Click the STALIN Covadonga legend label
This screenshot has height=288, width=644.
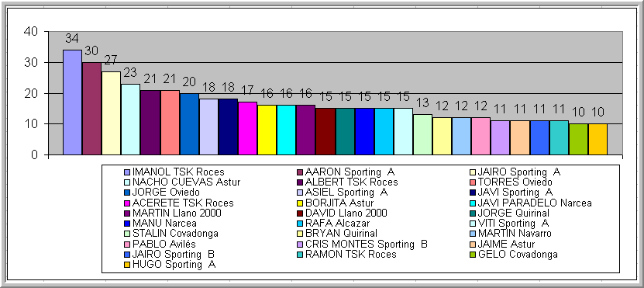[x=175, y=234]
